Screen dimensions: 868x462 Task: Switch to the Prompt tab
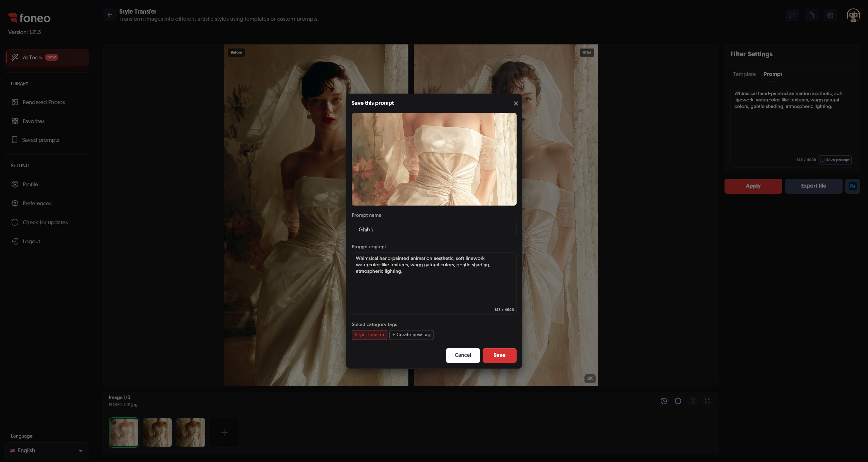pos(773,74)
